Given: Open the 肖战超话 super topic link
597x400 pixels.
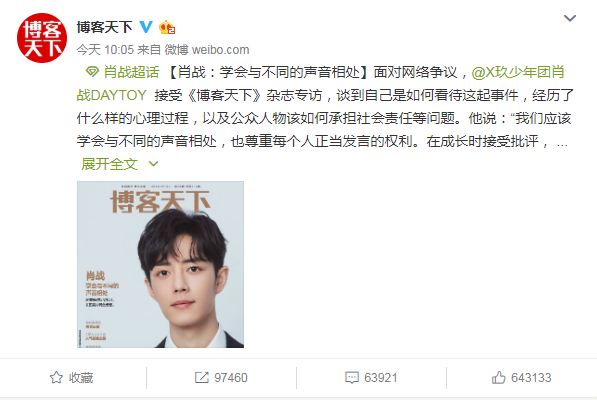Looking at the screenshot, I should tap(131, 72).
